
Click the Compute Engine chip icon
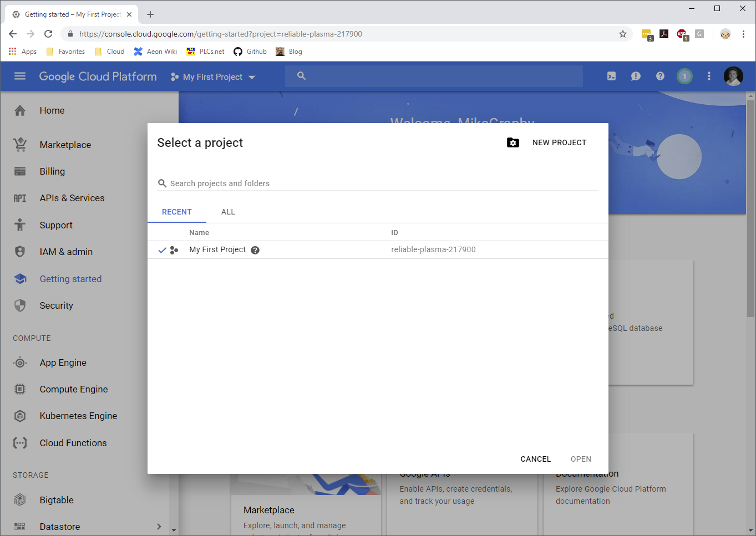pos(20,389)
